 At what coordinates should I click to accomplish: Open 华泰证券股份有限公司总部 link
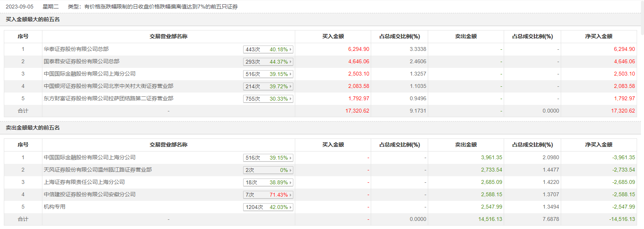(76, 49)
